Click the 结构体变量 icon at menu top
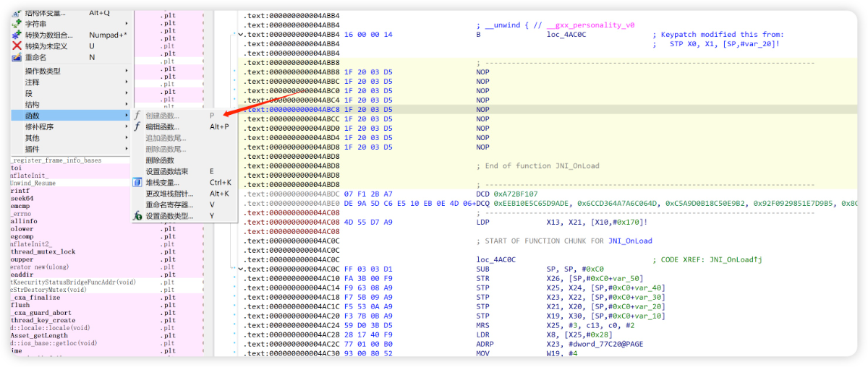 (x=17, y=13)
